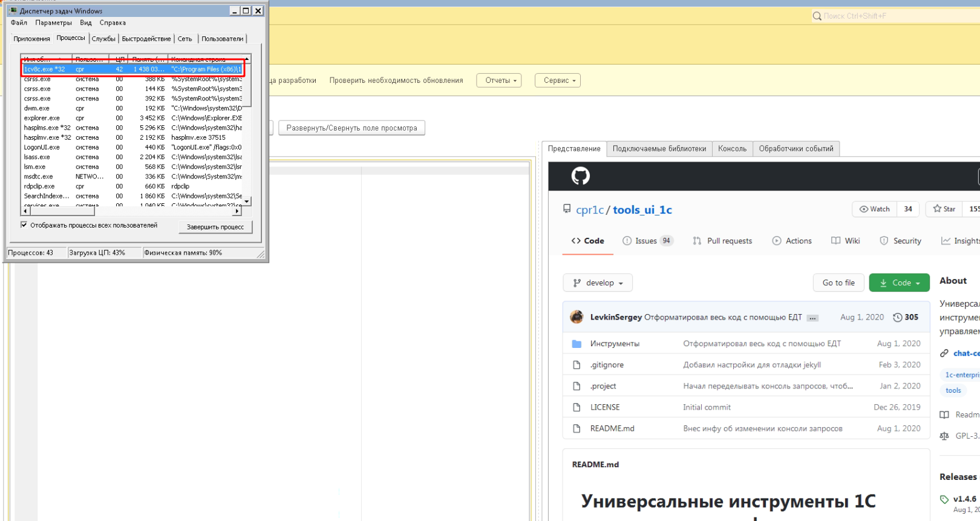The height and width of the screenshot is (521, 980).
Task: Click the Инструменты folder icon
Action: (x=577, y=344)
